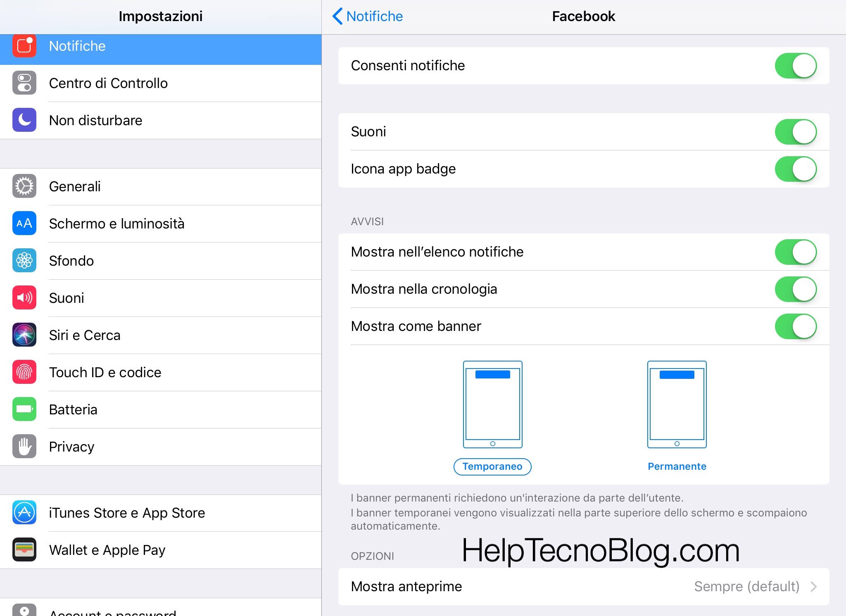Viewport: 846px width, 616px height.
Task: Tap the Centro di Controllo switches icon
Action: [24, 83]
